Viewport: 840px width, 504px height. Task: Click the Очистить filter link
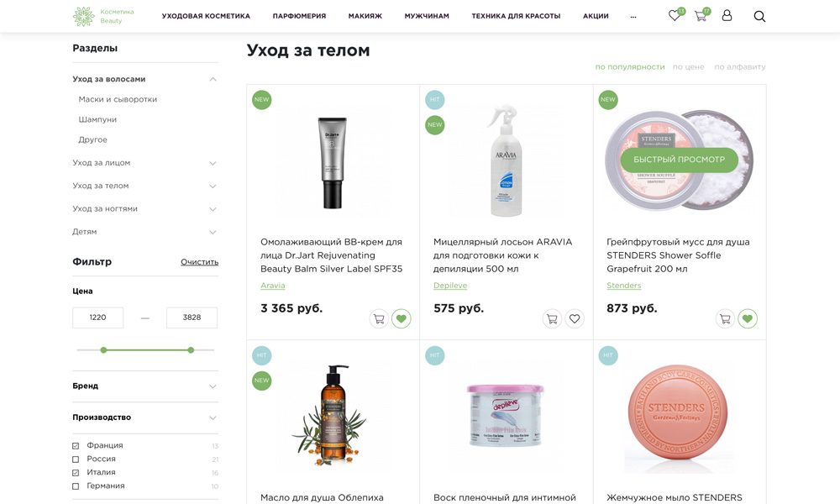(x=199, y=262)
